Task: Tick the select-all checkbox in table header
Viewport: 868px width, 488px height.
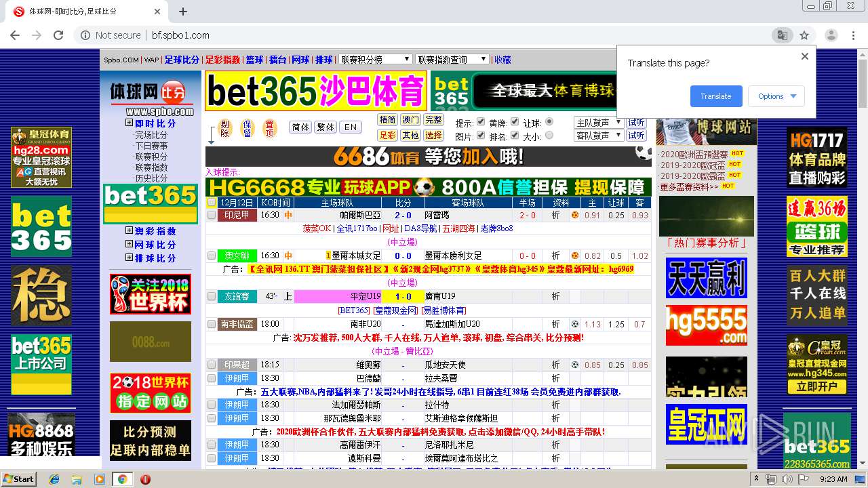Action: (x=212, y=202)
